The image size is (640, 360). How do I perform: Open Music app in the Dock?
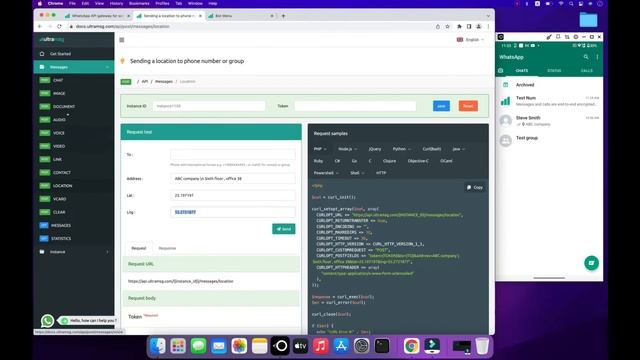click(321, 346)
